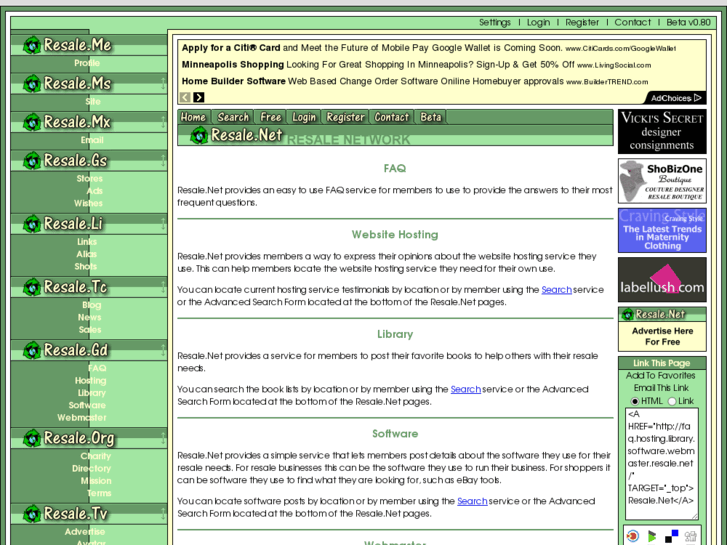The image size is (727, 545).
Task: Show previous ads with left arrow
Action: (x=185, y=97)
